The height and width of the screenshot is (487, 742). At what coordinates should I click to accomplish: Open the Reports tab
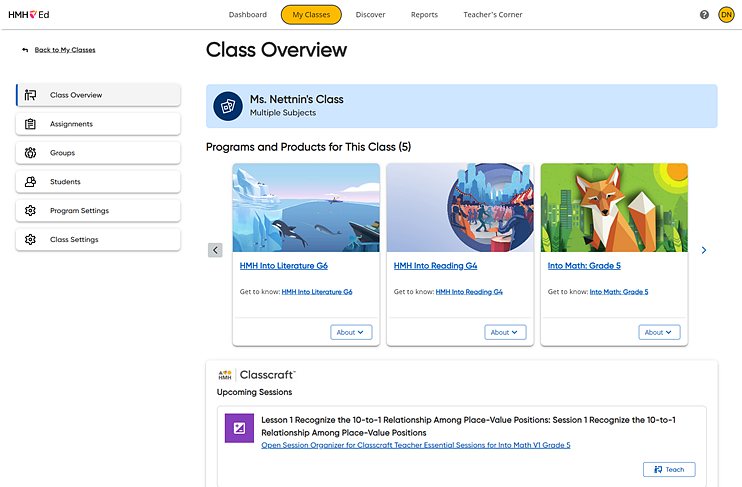(x=424, y=15)
